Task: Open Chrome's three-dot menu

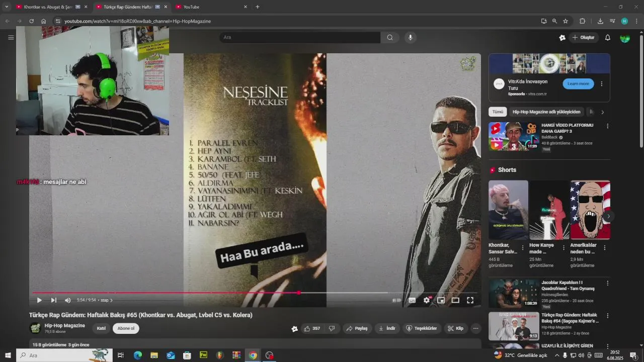Action: coord(636,21)
